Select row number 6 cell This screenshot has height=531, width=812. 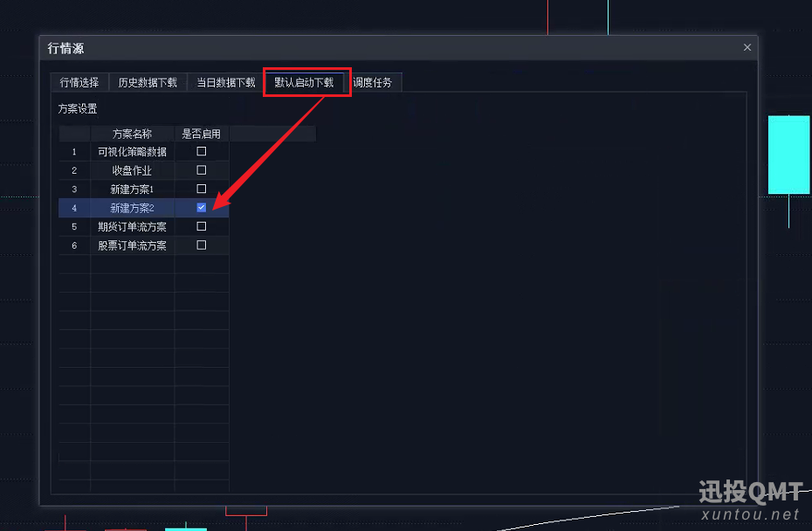74,245
